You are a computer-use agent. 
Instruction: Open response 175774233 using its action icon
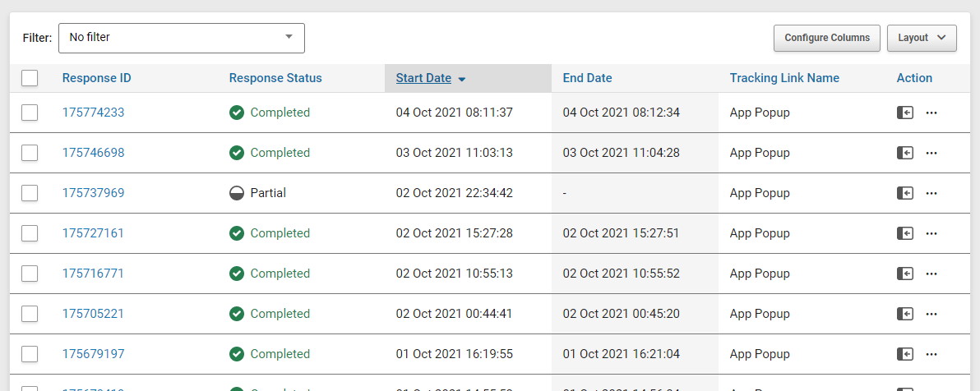tap(905, 113)
